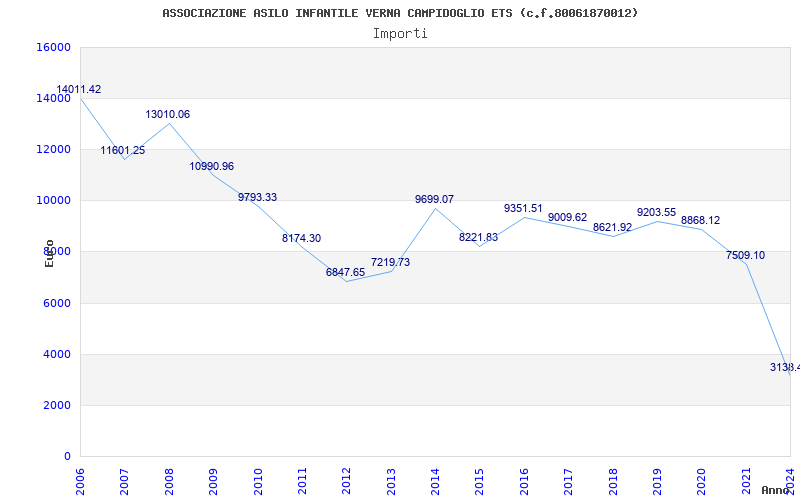Click the x-axis year 2021

[746, 482]
